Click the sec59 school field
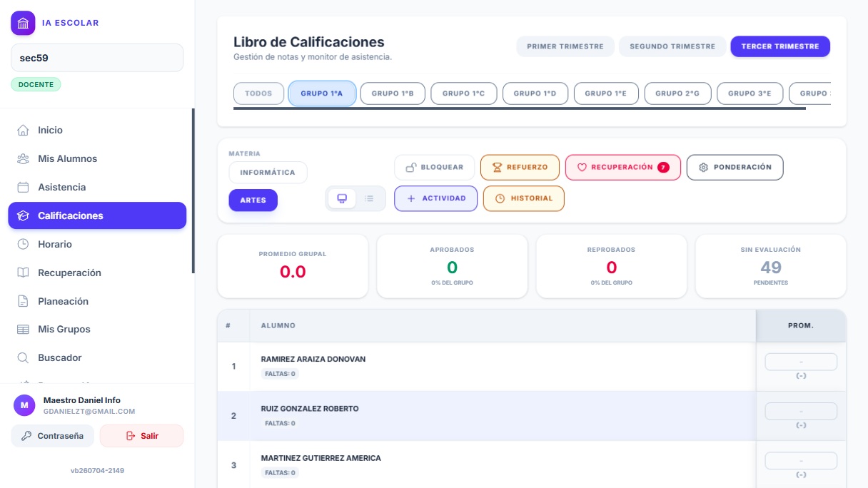 pyautogui.click(x=97, y=58)
